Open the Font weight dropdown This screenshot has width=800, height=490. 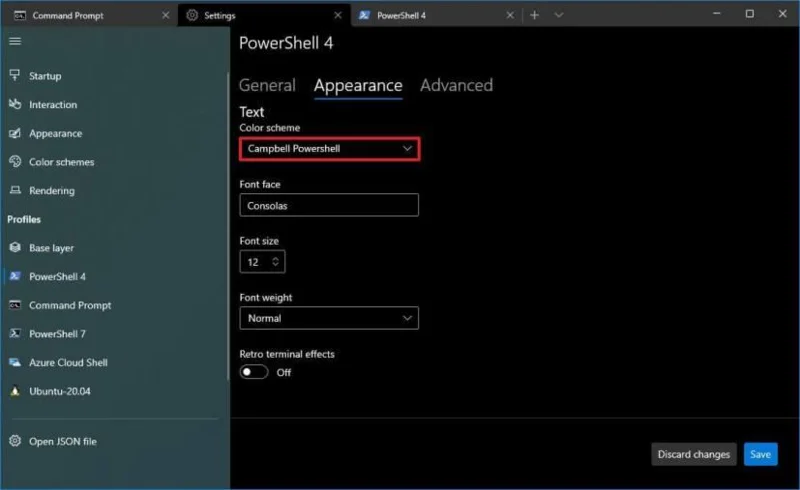pyautogui.click(x=329, y=318)
